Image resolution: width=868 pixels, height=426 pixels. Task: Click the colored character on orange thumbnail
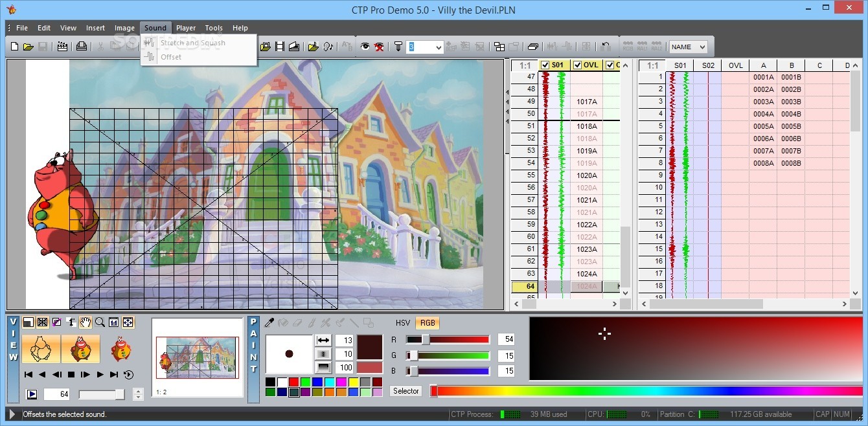tap(81, 349)
